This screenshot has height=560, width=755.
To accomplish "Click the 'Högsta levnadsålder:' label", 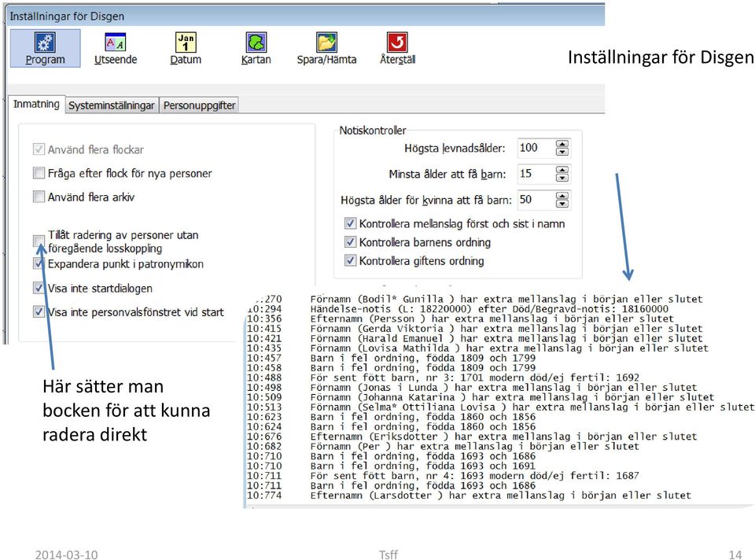I will (x=455, y=149).
